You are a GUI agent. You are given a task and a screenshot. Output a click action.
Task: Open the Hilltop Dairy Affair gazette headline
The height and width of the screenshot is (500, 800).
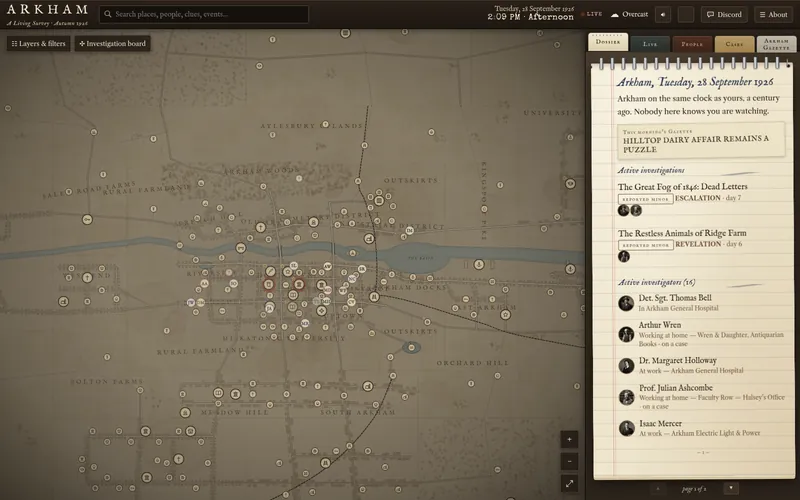[x=701, y=140]
